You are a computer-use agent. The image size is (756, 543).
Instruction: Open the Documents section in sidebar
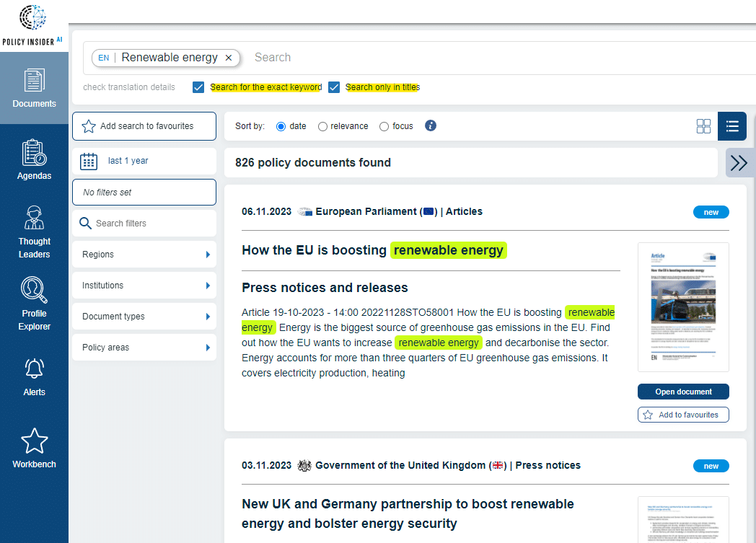tap(34, 87)
